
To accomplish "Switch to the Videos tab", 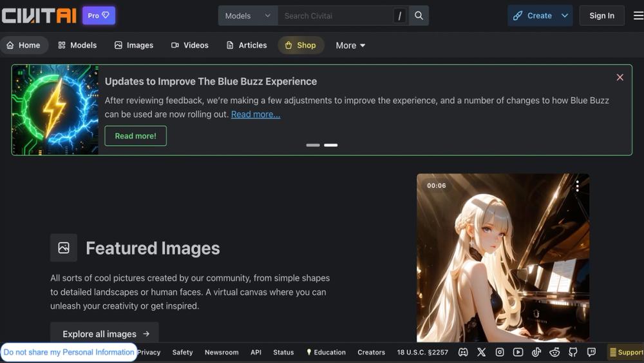I will pyautogui.click(x=190, y=45).
